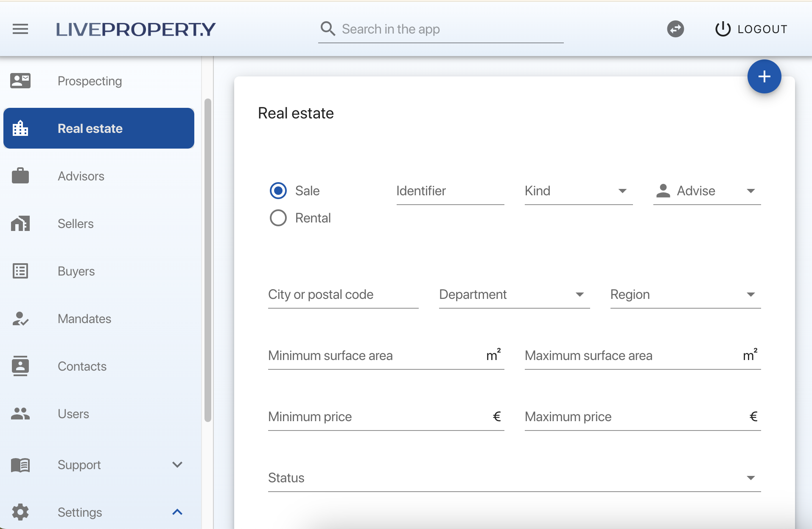Image resolution: width=812 pixels, height=529 pixels.
Task: Click the Settings gear icon
Action: pos(20,512)
